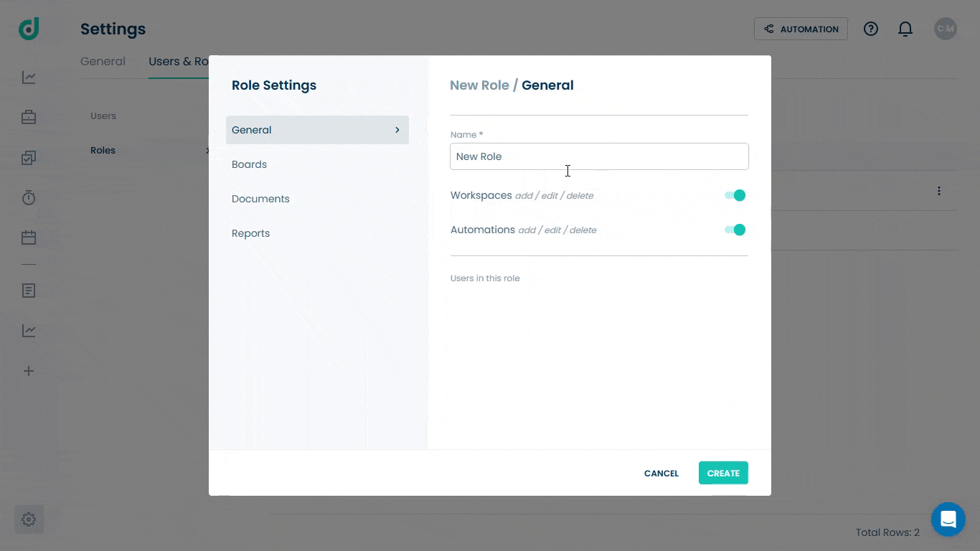The height and width of the screenshot is (551, 980).
Task: Click the Role Settings heading
Action: (274, 85)
